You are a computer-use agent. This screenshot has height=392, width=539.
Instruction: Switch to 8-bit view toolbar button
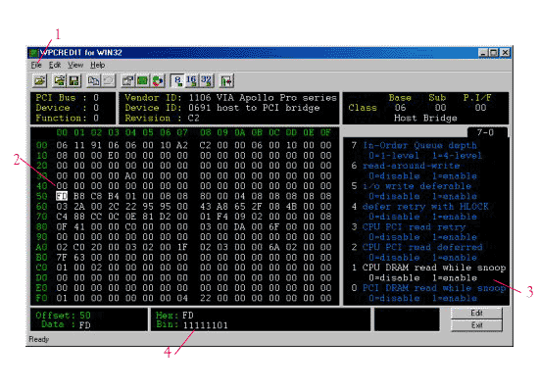pos(177,81)
